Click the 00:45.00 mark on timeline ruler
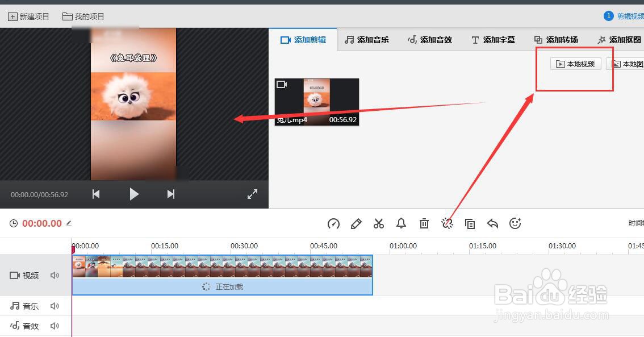The height and width of the screenshot is (337, 644). [x=324, y=246]
